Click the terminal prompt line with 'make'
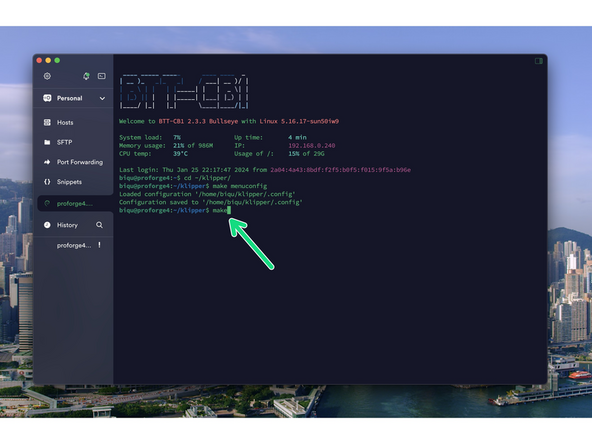 (175, 210)
